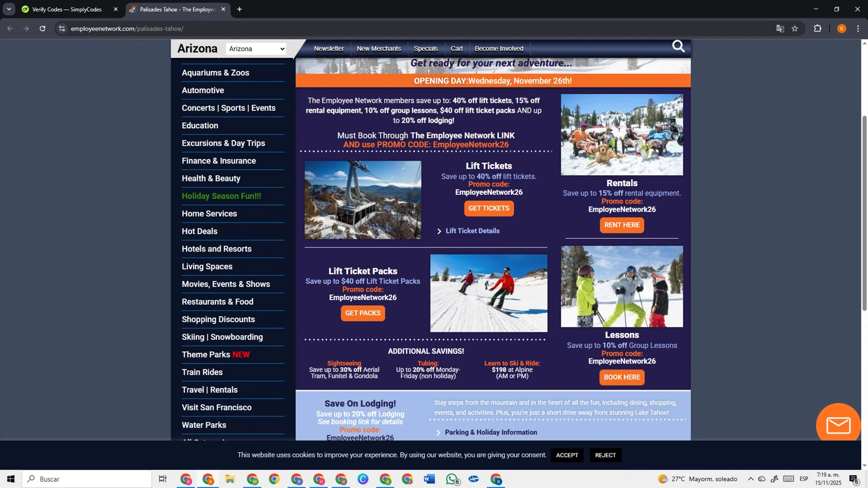Open Hotels and Resorts category
The image size is (868, 488).
tap(216, 249)
